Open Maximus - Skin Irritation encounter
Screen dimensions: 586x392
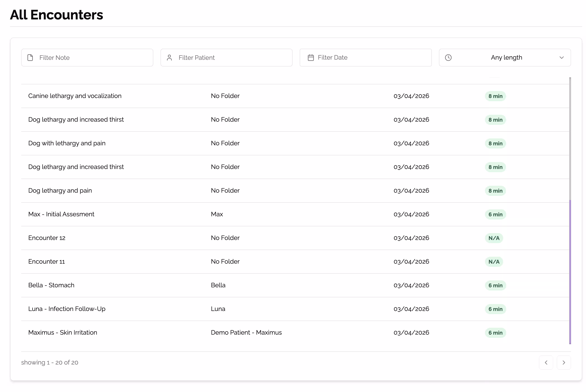62,332
